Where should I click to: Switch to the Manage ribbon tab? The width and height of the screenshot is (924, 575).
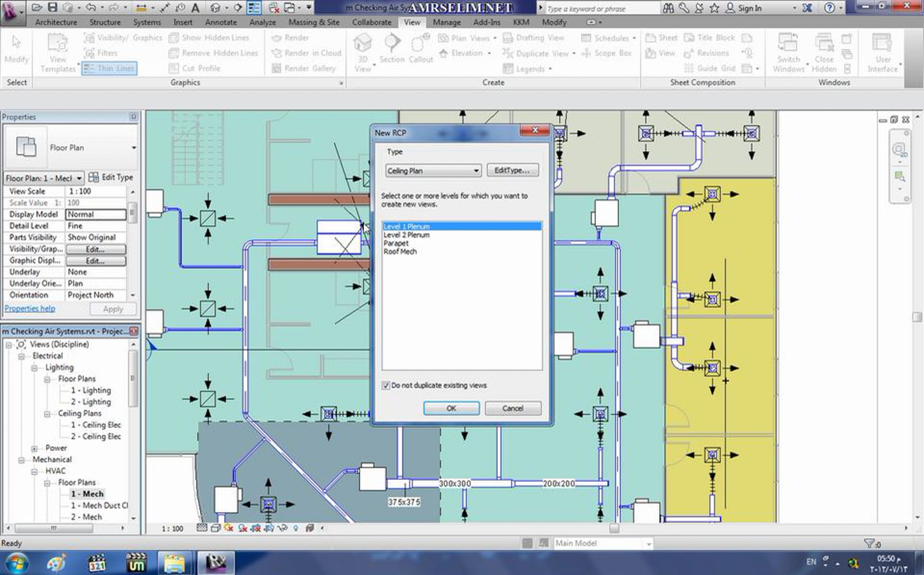447,22
